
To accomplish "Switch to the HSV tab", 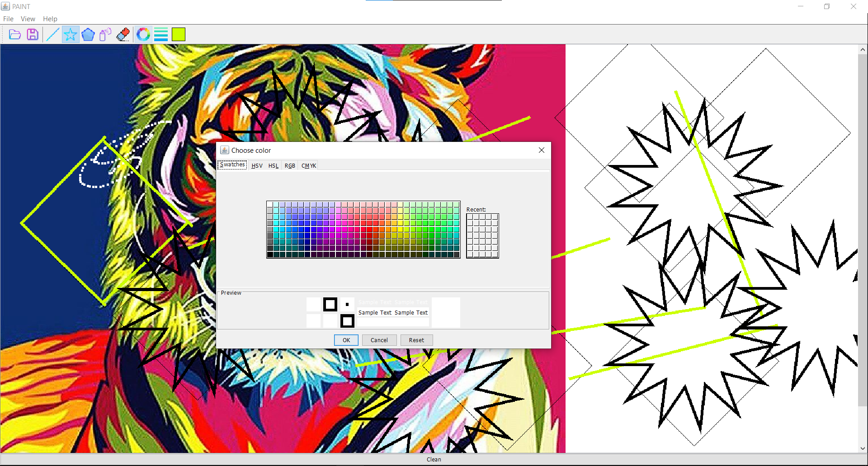I will [x=257, y=166].
